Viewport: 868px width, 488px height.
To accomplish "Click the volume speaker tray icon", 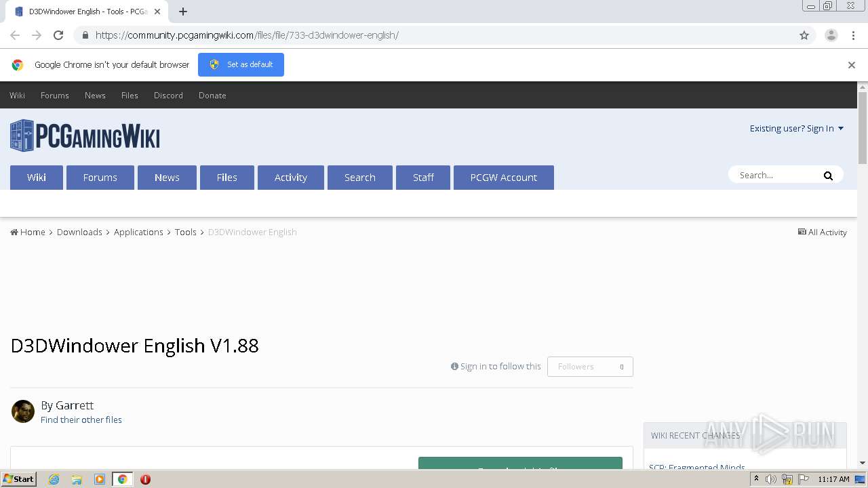I will (770, 479).
